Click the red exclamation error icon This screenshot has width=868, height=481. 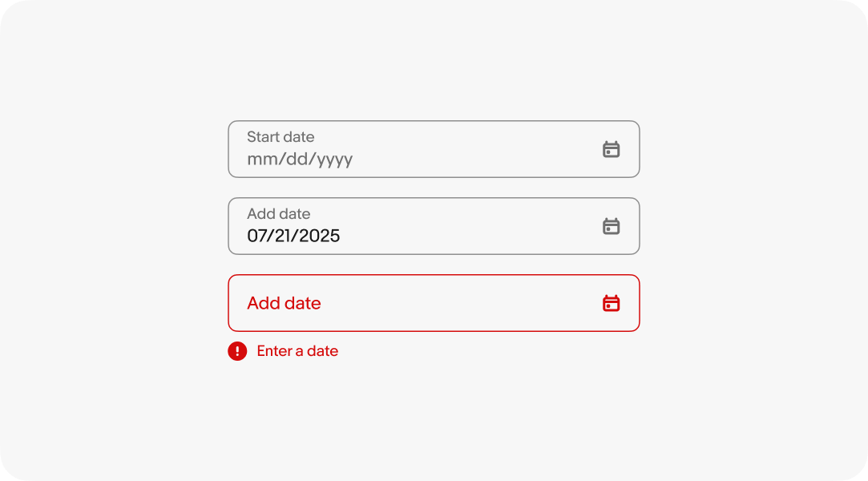click(x=237, y=351)
